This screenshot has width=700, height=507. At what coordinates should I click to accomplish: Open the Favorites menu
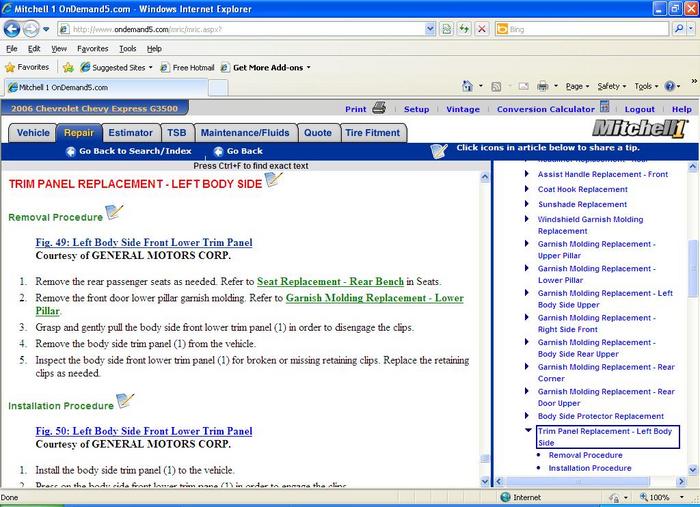click(x=92, y=49)
